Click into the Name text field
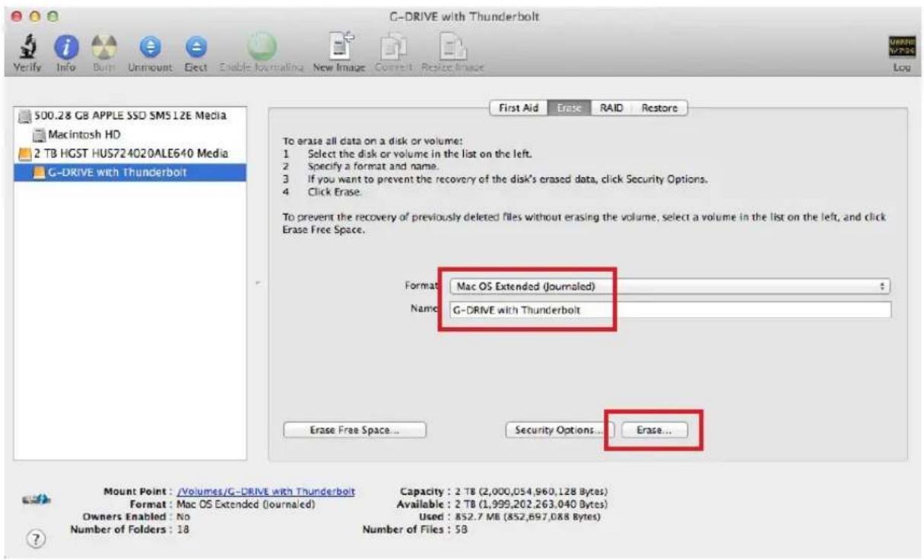 click(x=669, y=310)
